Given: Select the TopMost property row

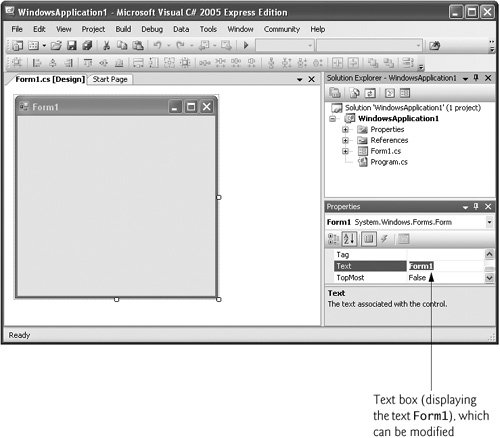Looking at the screenshot, I should (x=409, y=277).
